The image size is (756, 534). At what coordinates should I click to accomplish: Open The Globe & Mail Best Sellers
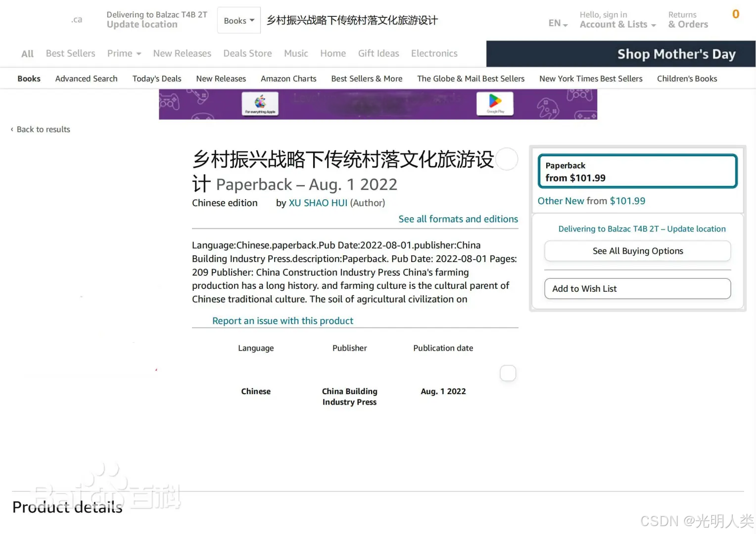coord(471,79)
